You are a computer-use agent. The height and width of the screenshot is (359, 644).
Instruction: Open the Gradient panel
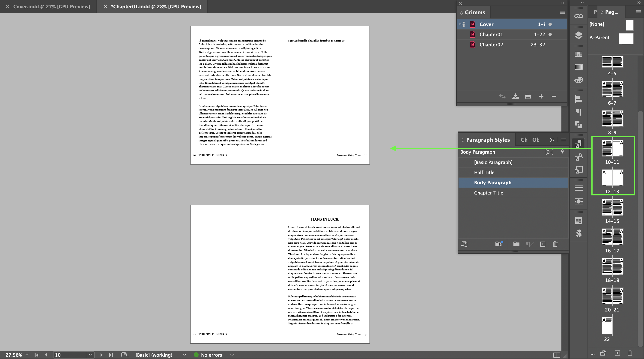pyautogui.click(x=578, y=67)
